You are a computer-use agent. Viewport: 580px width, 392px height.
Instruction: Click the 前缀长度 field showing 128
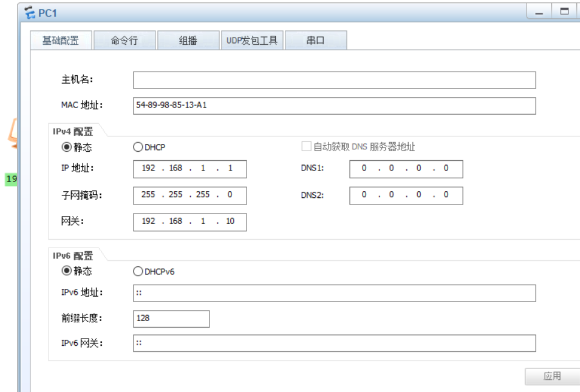(171, 319)
